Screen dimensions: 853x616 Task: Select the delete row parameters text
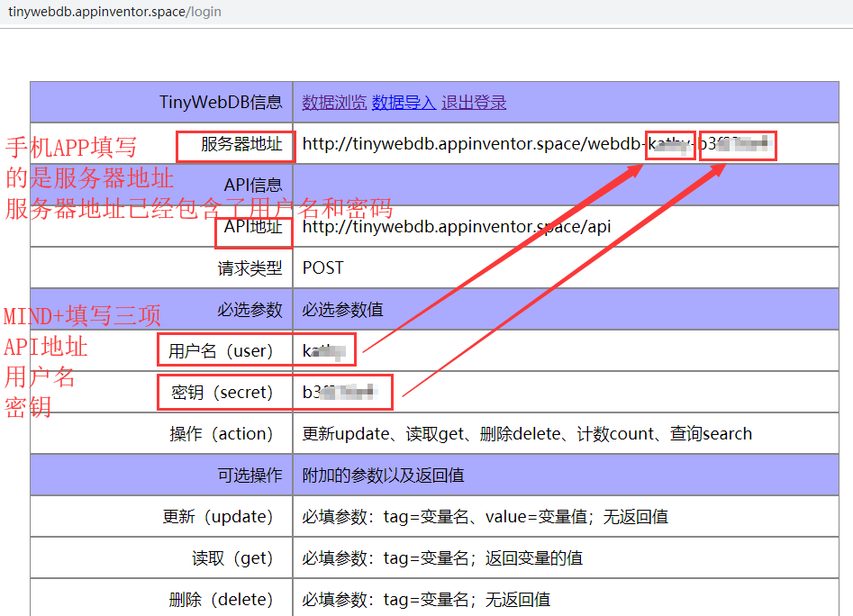426,599
